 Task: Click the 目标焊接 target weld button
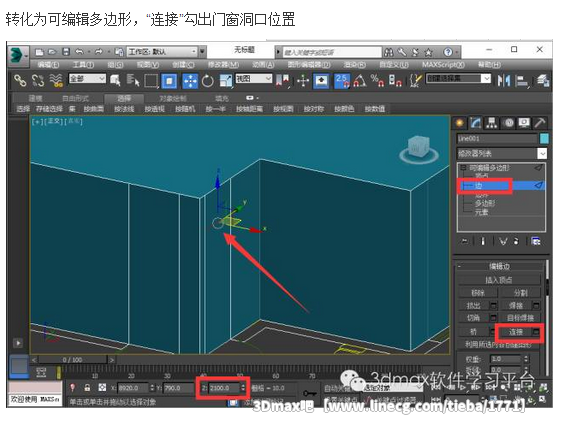click(x=520, y=318)
